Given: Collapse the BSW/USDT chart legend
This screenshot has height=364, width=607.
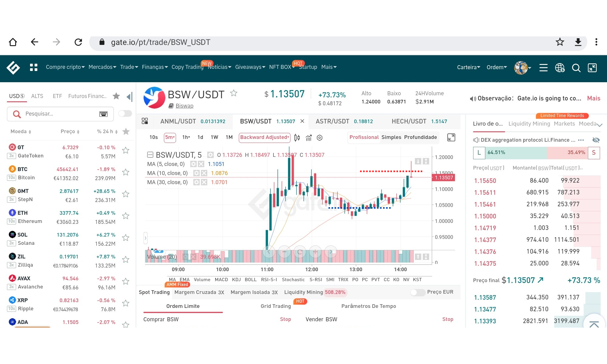Looking at the screenshot, I should (150, 155).
